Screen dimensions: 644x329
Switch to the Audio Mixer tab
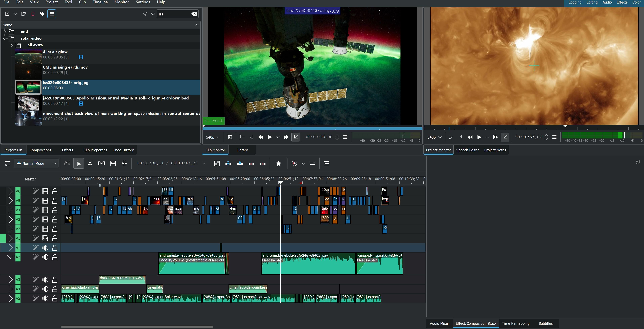point(439,323)
